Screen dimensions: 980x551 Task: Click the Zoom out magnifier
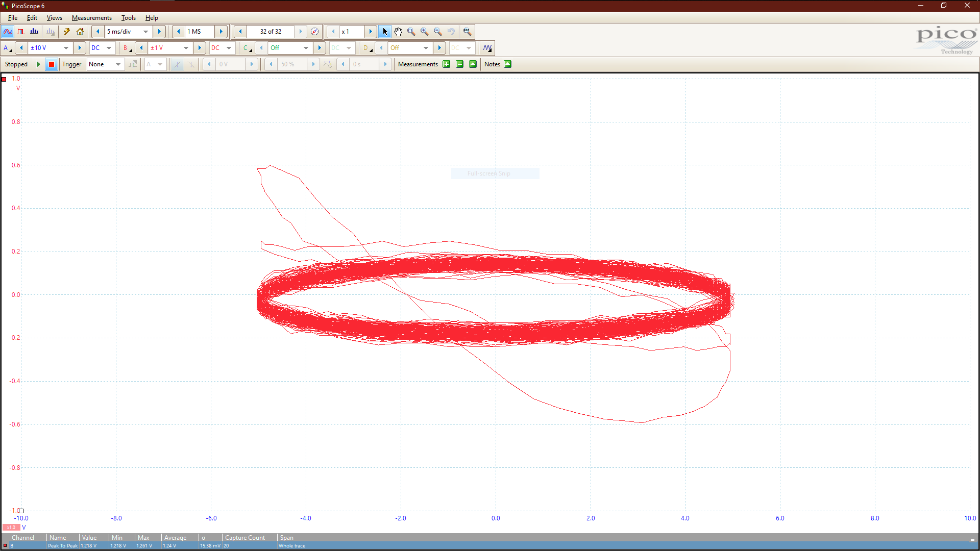coord(438,32)
